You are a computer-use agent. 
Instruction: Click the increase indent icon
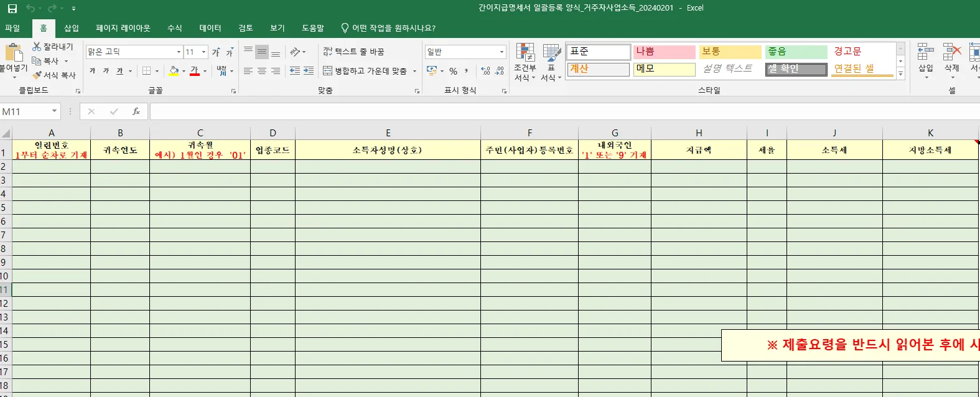309,71
